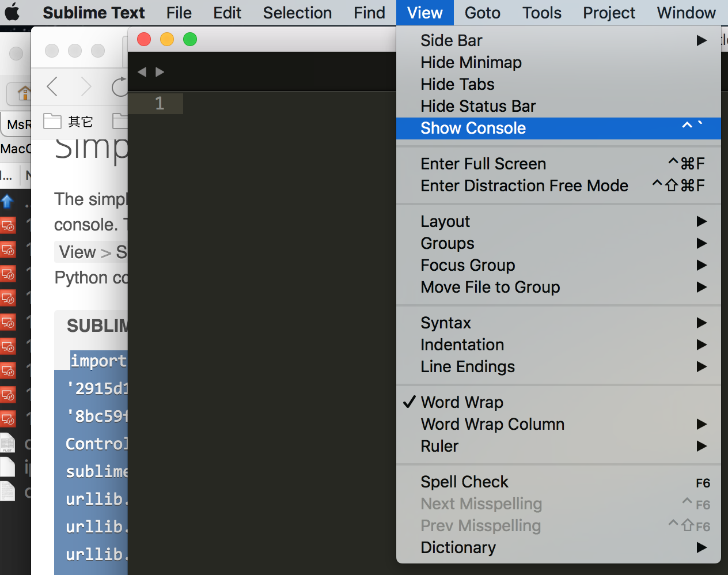Click the dark Sublime editor text area
Screen dimensions: 728x575
pyautogui.click(x=262, y=334)
